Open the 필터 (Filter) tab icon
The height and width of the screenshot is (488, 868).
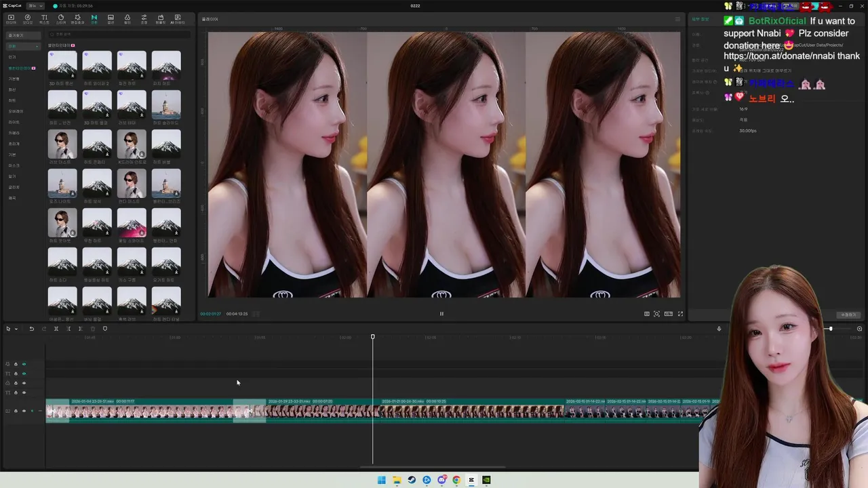click(x=127, y=19)
